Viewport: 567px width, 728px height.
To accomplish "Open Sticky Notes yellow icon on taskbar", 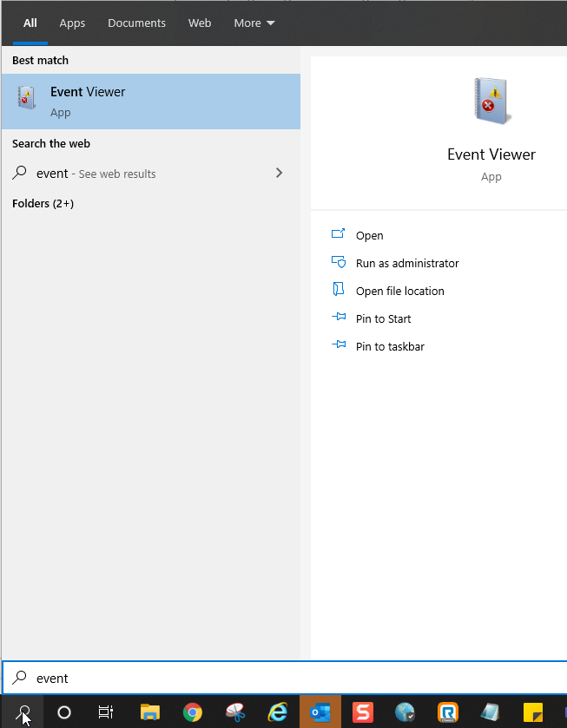I will point(533,712).
